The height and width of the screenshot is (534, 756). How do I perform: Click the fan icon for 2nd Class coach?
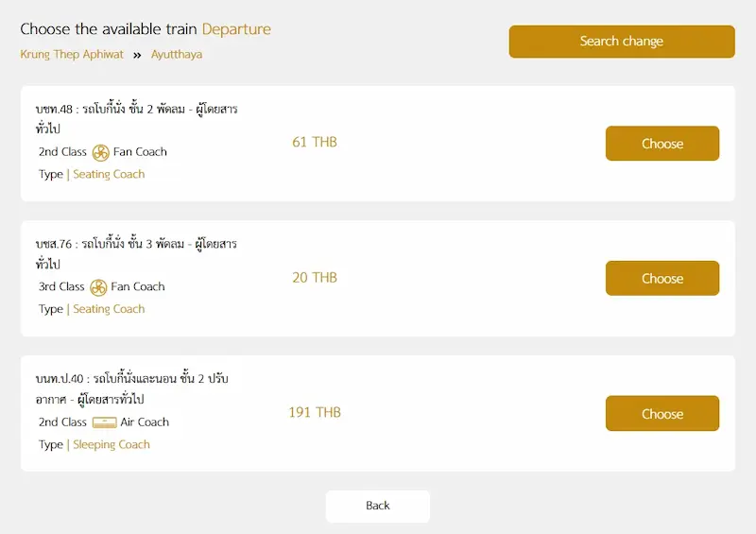[x=101, y=152]
